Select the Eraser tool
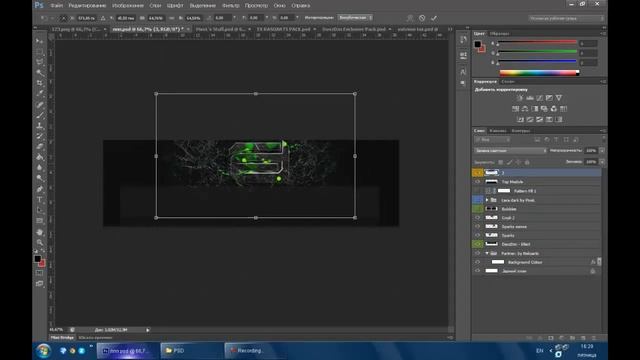This screenshot has width=640, height=360. (40, 147)
